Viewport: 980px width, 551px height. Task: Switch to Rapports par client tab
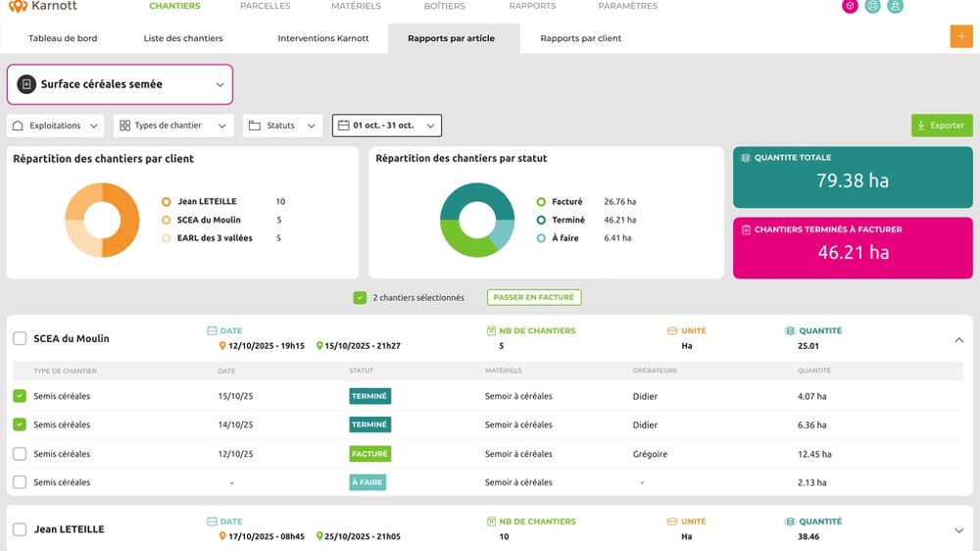580,38
